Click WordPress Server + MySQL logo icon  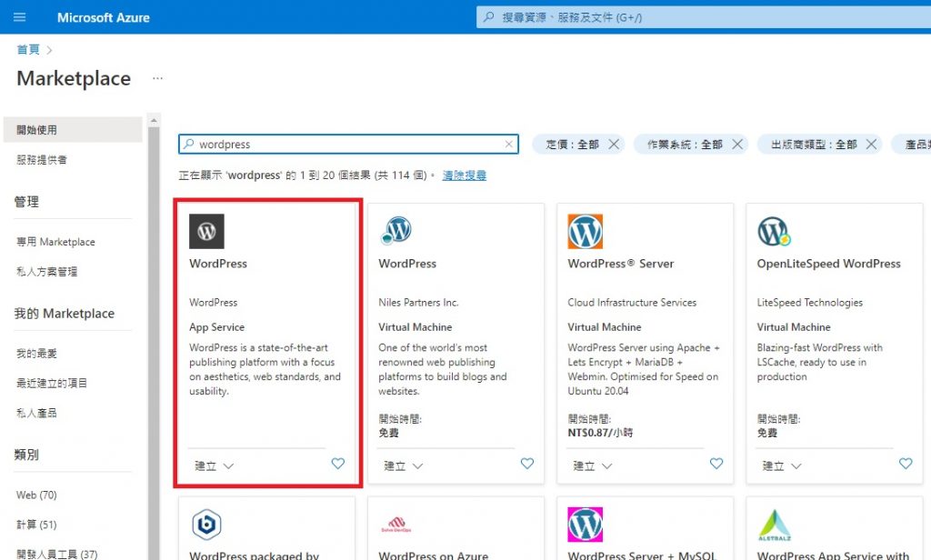coord(585,525)
